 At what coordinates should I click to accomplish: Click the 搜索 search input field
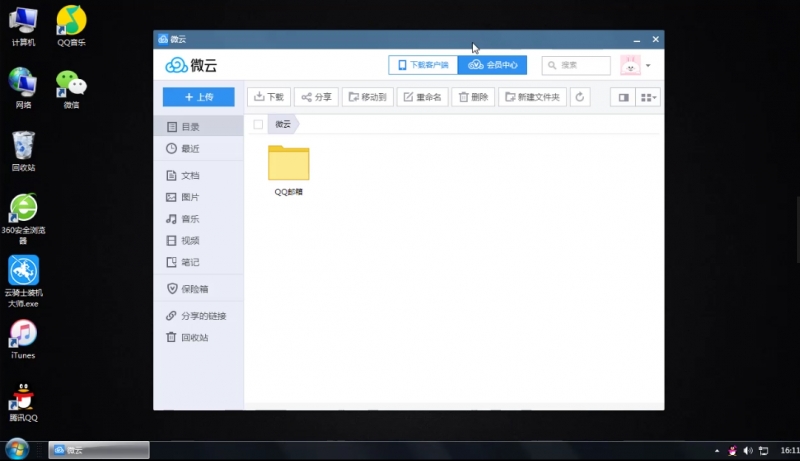576,65
